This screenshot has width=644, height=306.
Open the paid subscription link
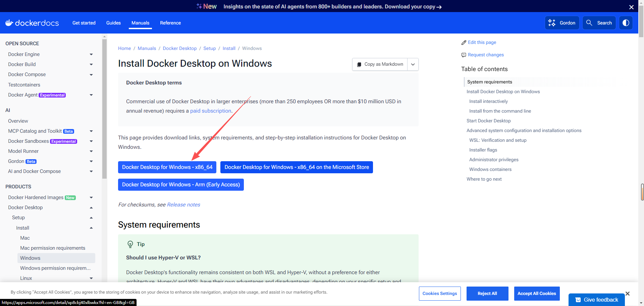211,111
